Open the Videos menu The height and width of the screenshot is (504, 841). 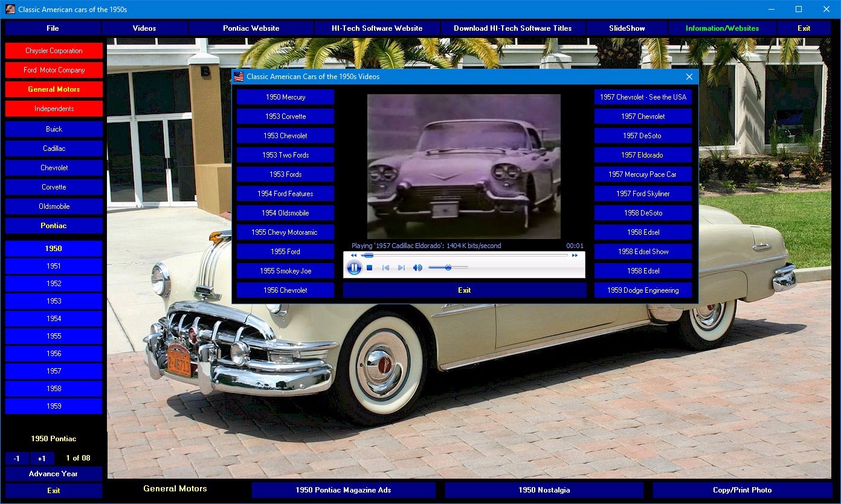pyautogui.click(x=144, y=28)
